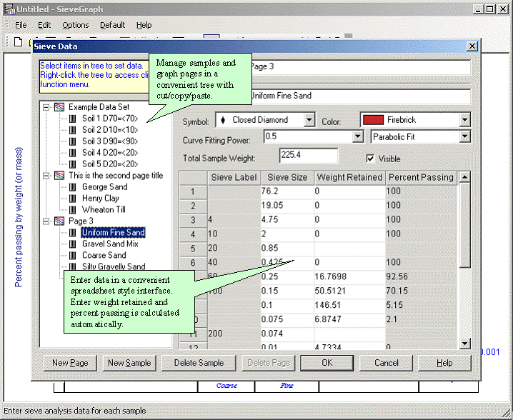Viewport: 513px width, 420px height.
Task: Click OK to confirm sieve data
Action: pyautogui.click(x=327, y=363)
